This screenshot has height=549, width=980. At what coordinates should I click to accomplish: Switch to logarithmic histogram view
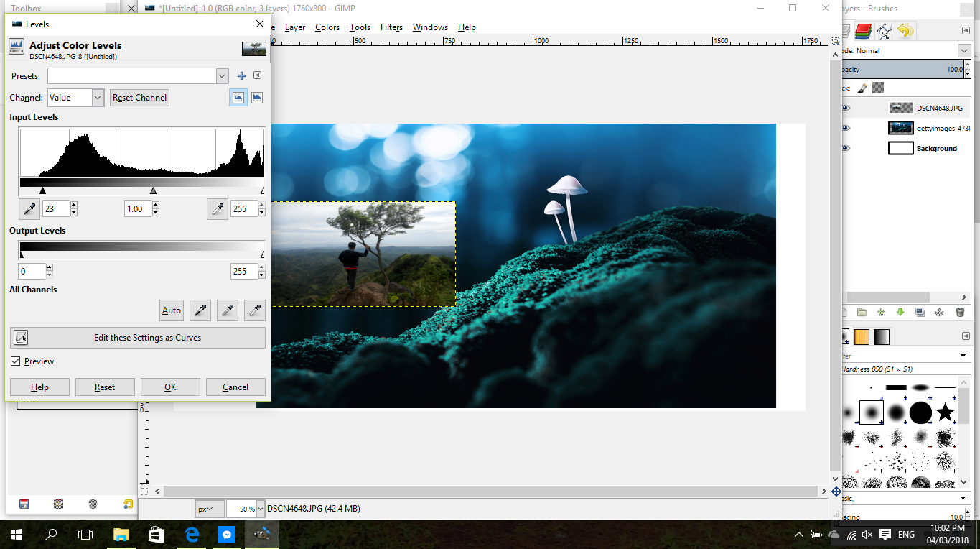tap(256, 98)
